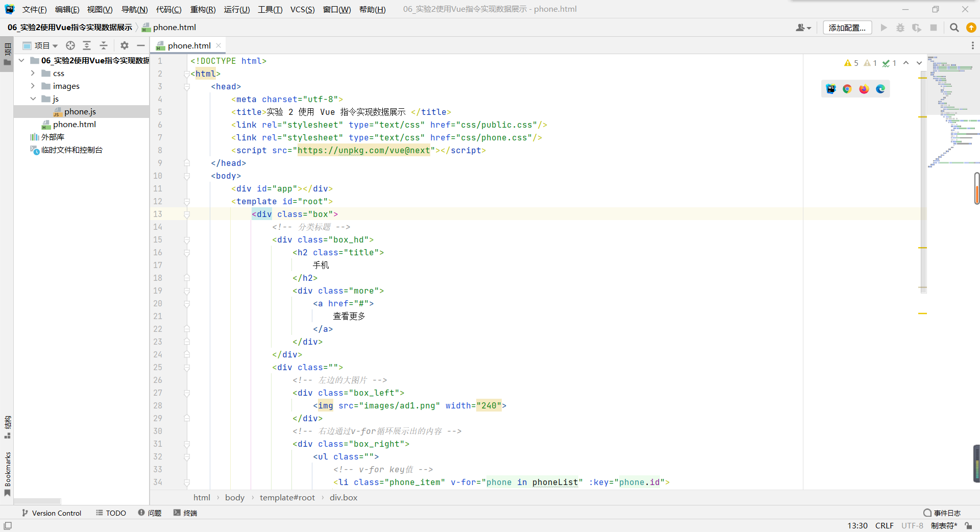Screen dimensions: 980x532
Task: Expand the css folder
Action: 33,73
